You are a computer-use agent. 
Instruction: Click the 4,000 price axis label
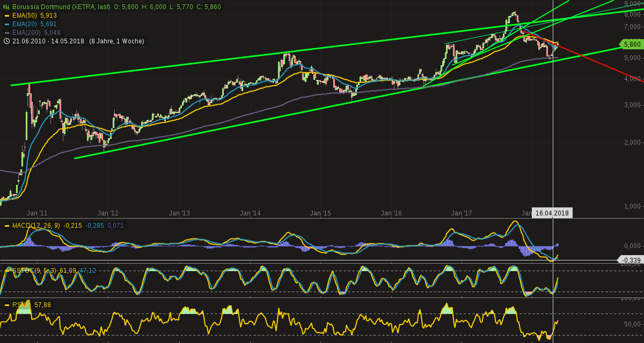pyautogui.click(x=633, y=79)
